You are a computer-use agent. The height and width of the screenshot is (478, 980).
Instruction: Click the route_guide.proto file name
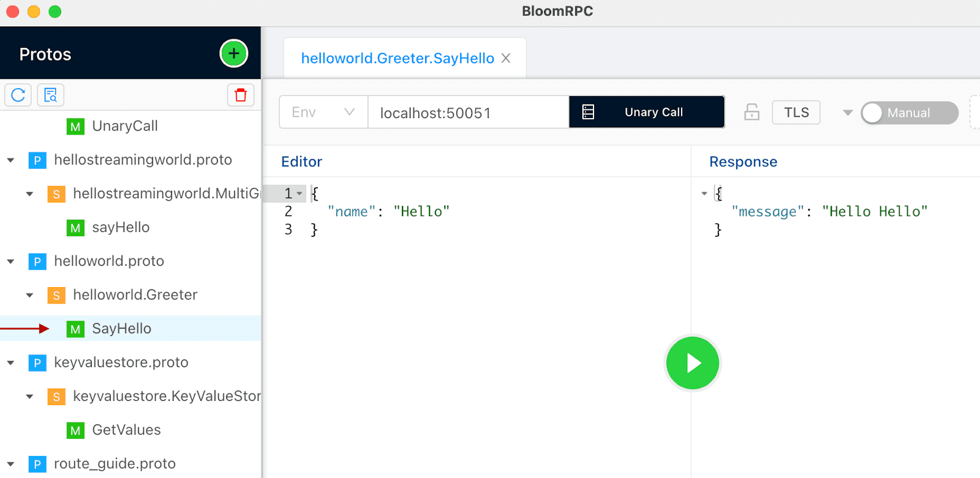point(115,464)
